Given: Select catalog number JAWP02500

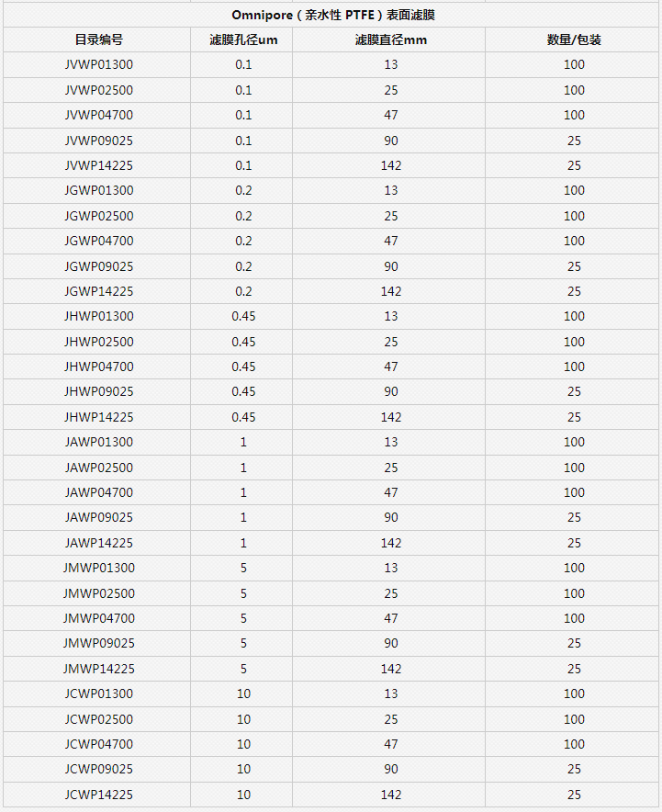Looking at the screenshot, I should [x=99, y=468].
